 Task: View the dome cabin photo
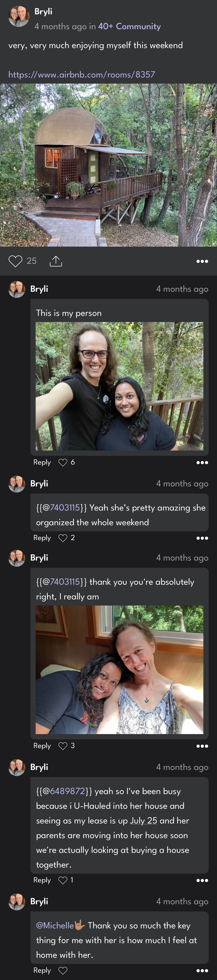pyautogui.click(x=108, y=165)
